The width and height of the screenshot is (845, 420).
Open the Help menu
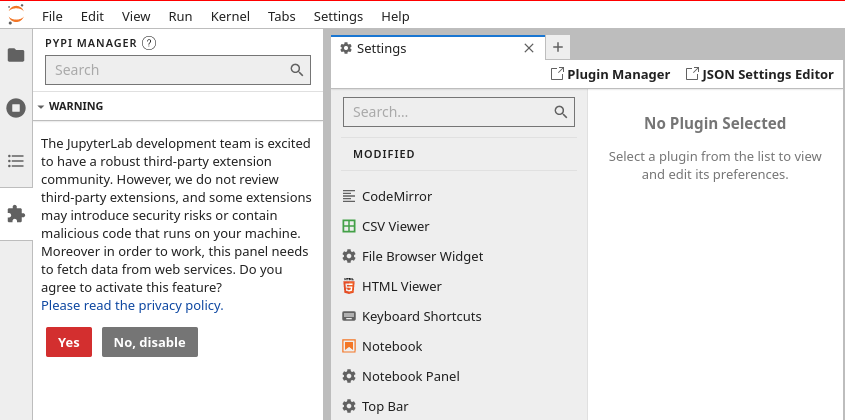[395, 16]
